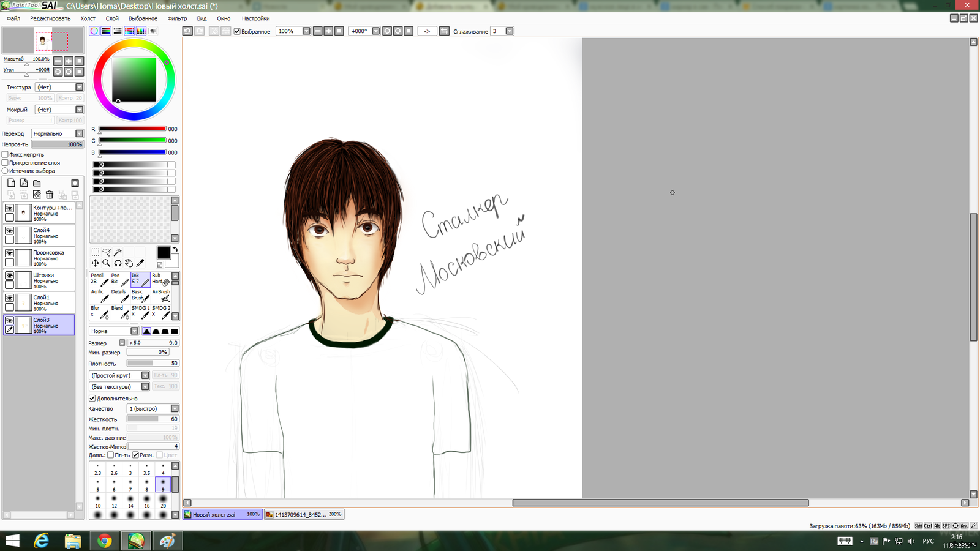Viewport: 980px width, 551px height.
Task: Open the Сглаживание stabilizer dropdown
Action: click(x=510, y=31)
